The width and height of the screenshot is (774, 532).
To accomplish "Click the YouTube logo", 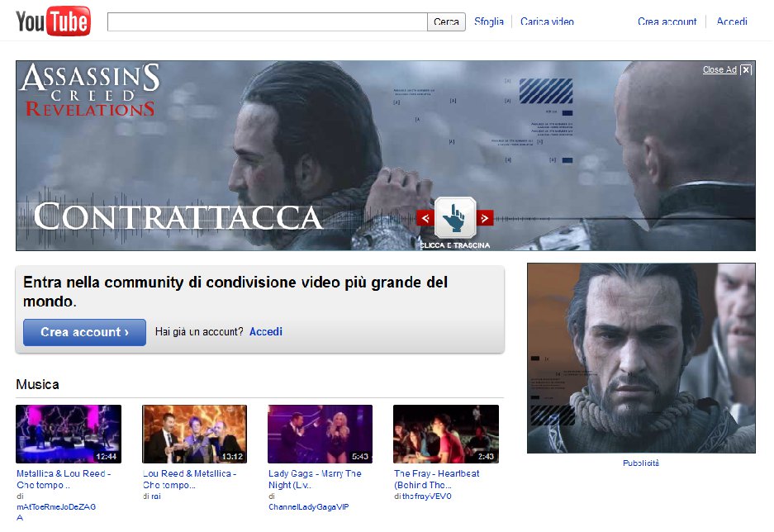I will (x=54, y=21).
